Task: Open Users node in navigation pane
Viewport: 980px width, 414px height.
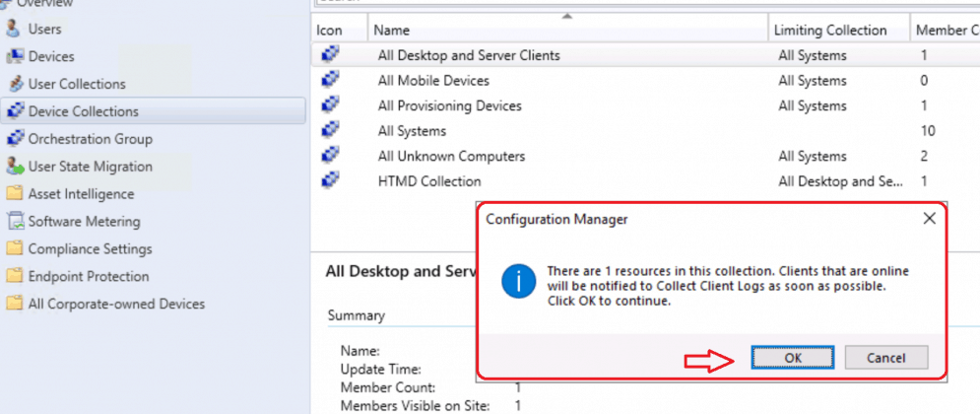Action: tap(44, 29)
